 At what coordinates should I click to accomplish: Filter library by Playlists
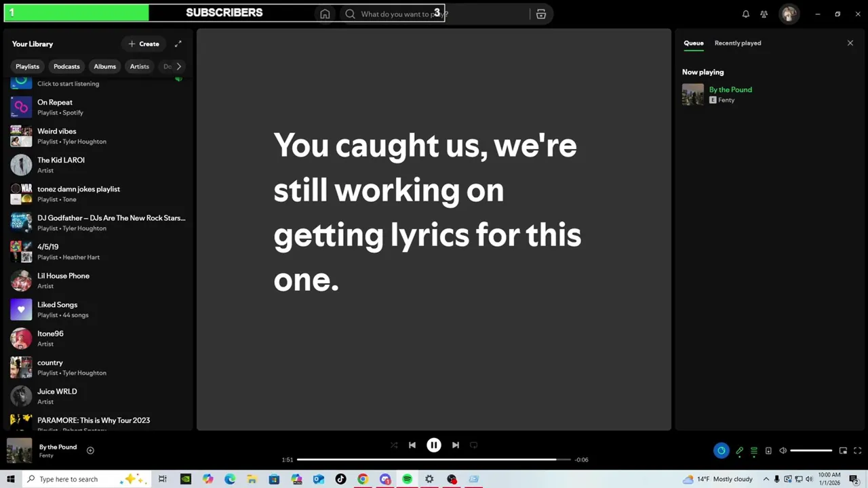[27, 66]
